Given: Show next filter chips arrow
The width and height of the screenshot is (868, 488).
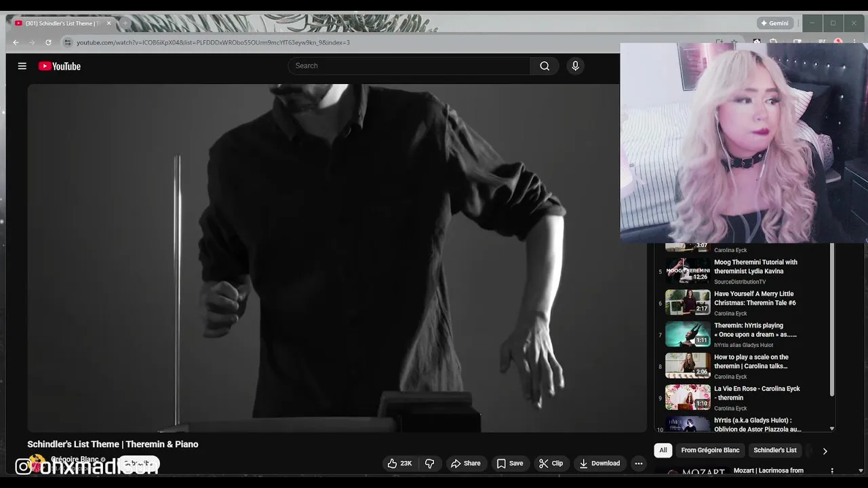Looking at the screenshot, I should [825, 451].
